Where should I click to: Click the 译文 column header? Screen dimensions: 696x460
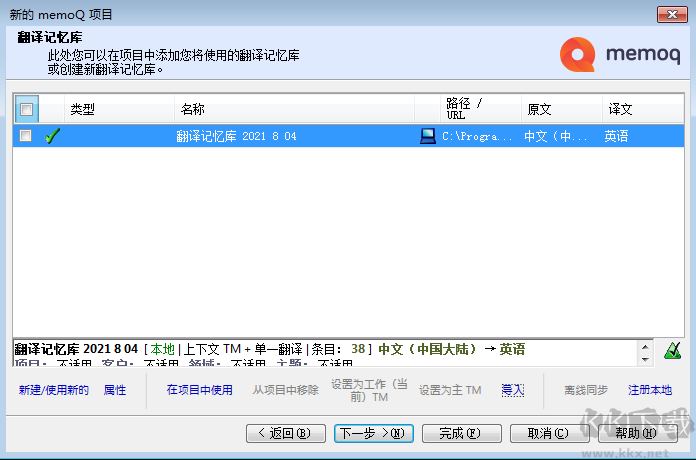(x=643, y=109)
